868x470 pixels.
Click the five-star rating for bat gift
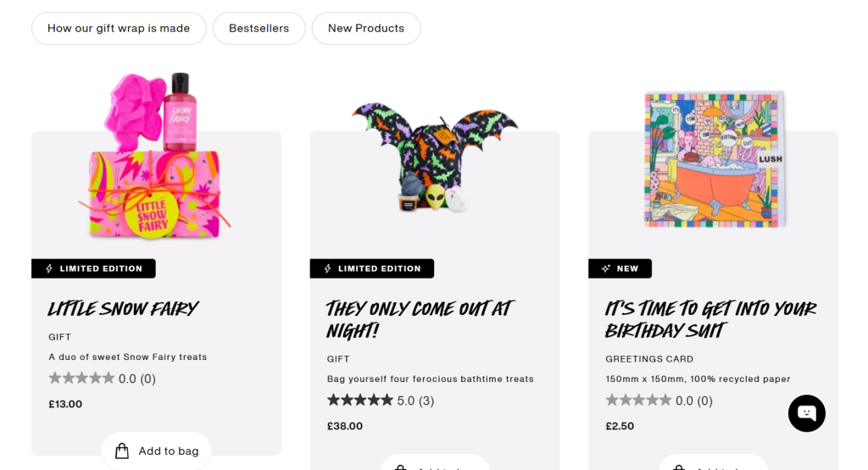point(360,401)
